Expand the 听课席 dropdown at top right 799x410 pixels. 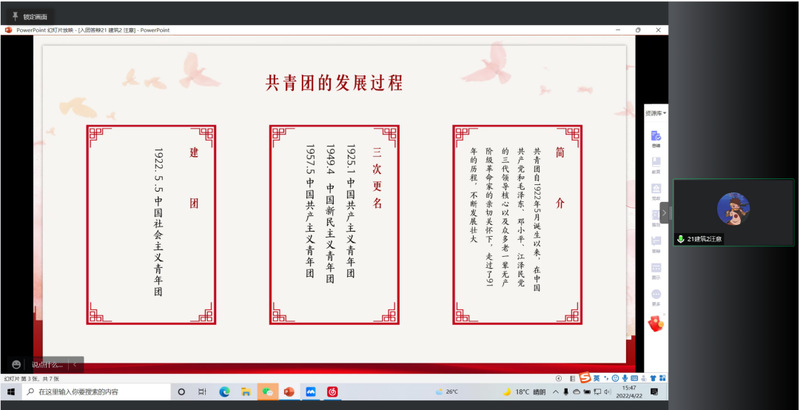click(x=656, y=112)
